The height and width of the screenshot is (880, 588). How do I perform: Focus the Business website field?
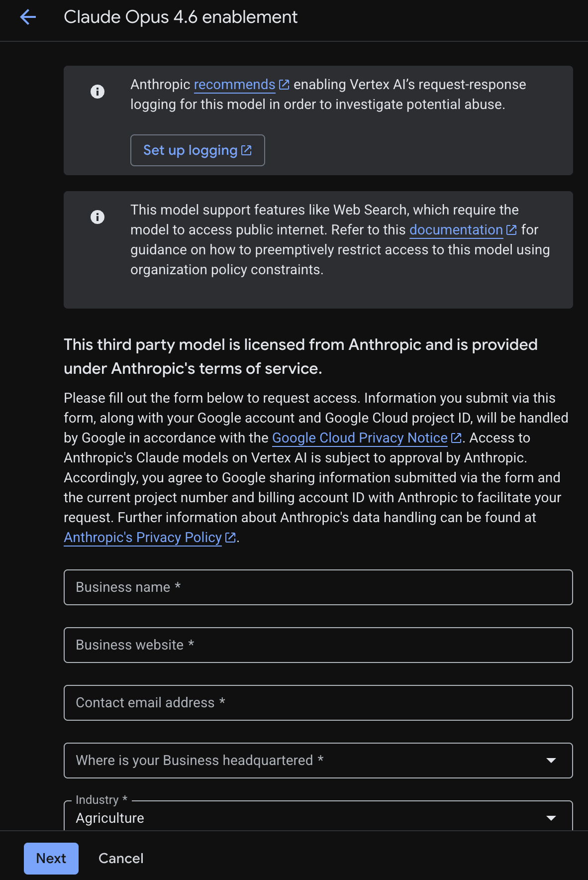coord(318,645)
